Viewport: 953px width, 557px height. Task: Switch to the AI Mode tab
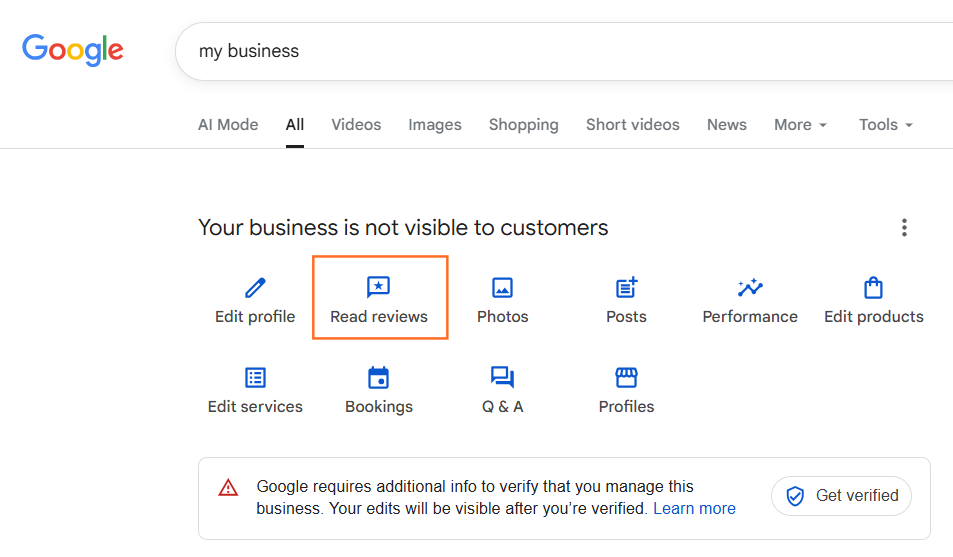click(228, 125)
